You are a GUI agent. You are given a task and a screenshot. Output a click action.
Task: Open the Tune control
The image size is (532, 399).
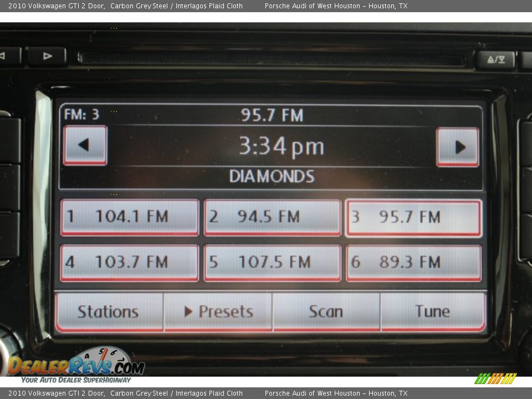[433, 311]
